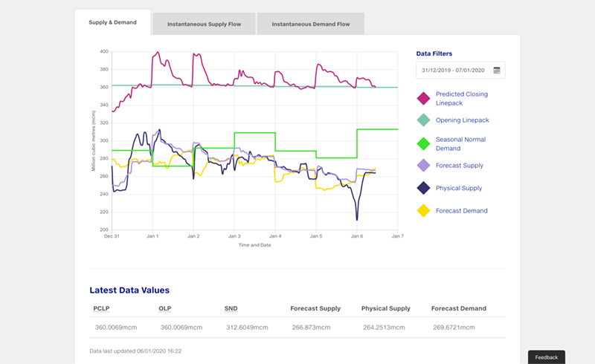The width and height of the screenshot is (595, 364).
Task: Click the Time and Date axis title
Action: coord(254,245)
